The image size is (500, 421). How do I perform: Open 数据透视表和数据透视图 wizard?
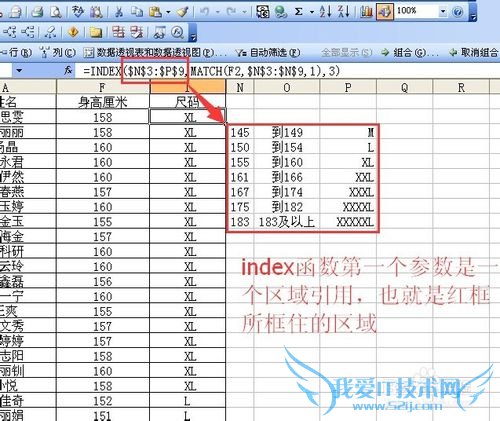pos(155,53)
